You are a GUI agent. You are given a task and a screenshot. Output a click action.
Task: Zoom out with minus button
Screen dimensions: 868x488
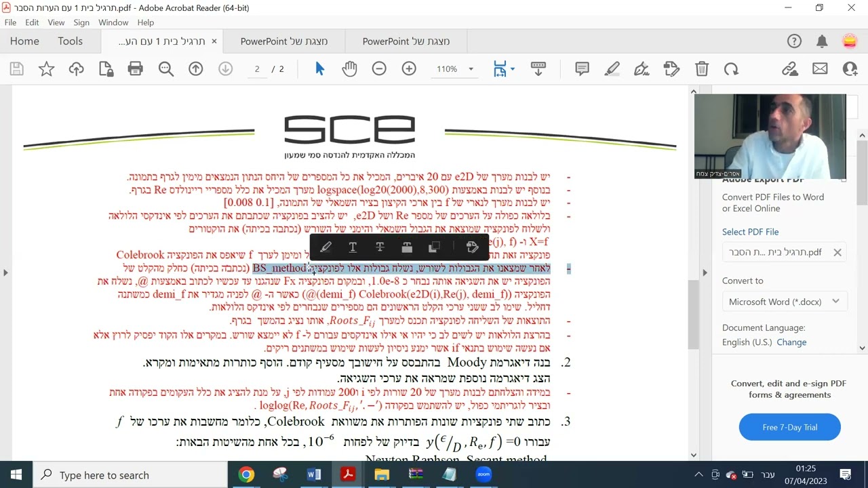coord(379,68)
